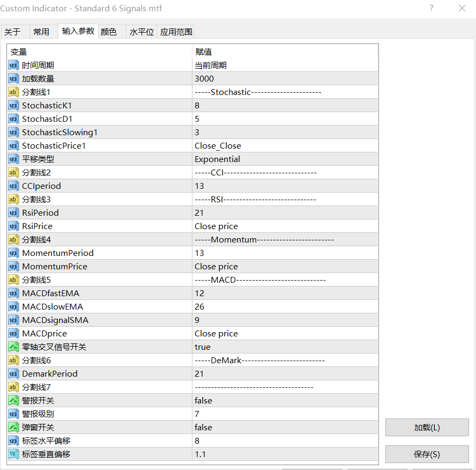Select the 加载数量 value field 3000
This screenshot has width=476, height=470.
point(285,79)
